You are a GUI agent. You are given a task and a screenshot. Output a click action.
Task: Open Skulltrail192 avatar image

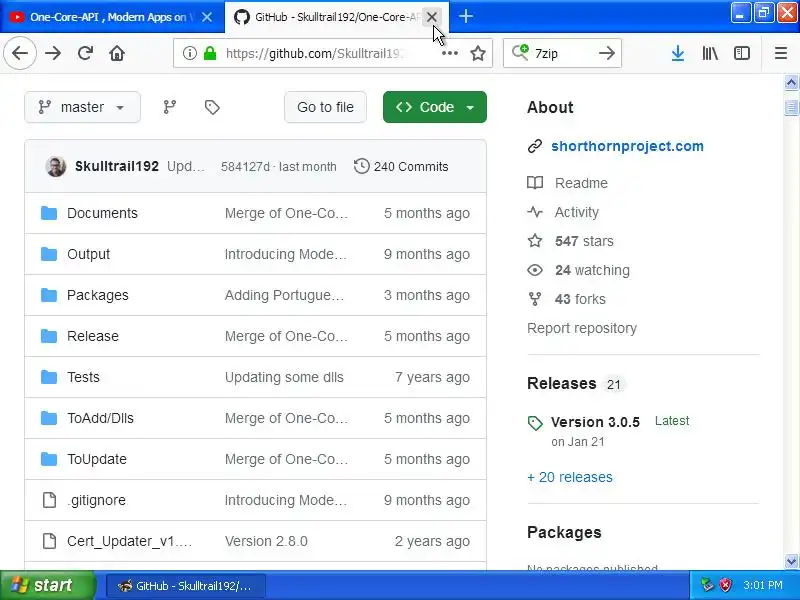pyautogui.click(x=56, y=166)
